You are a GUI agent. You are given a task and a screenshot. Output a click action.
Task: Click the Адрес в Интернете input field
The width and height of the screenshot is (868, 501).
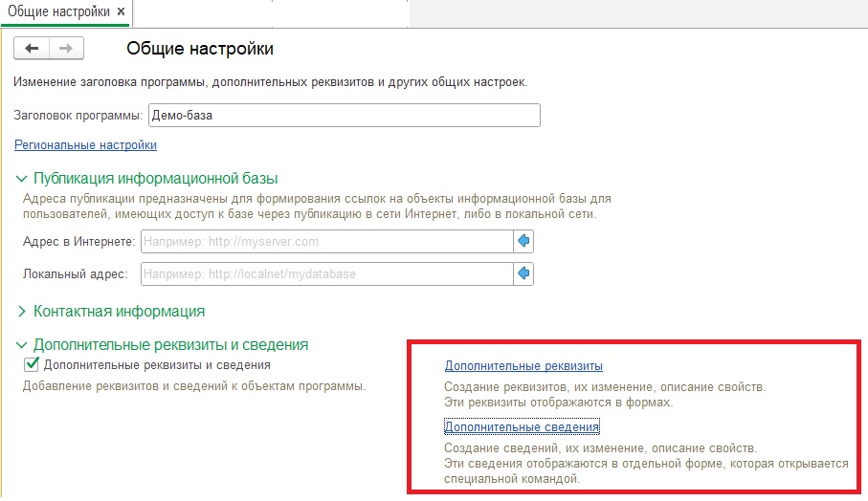pyautogui.click(x=327, y=242)
